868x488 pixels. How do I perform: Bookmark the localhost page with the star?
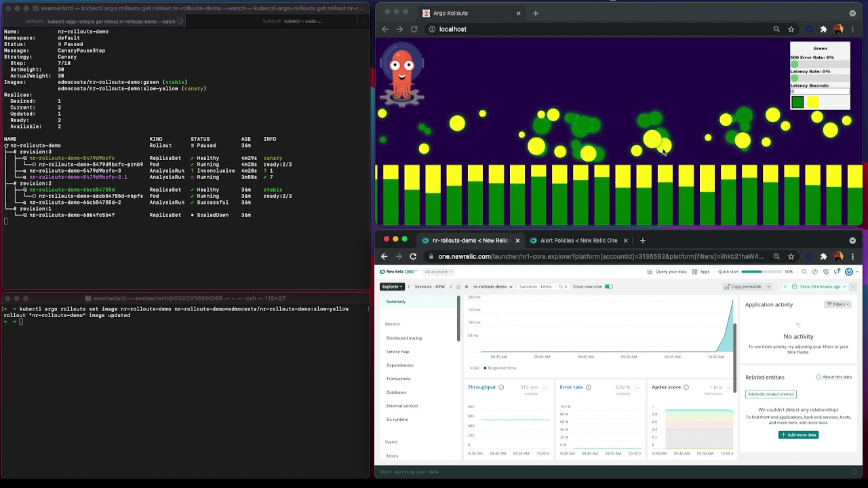pos(791,29)
